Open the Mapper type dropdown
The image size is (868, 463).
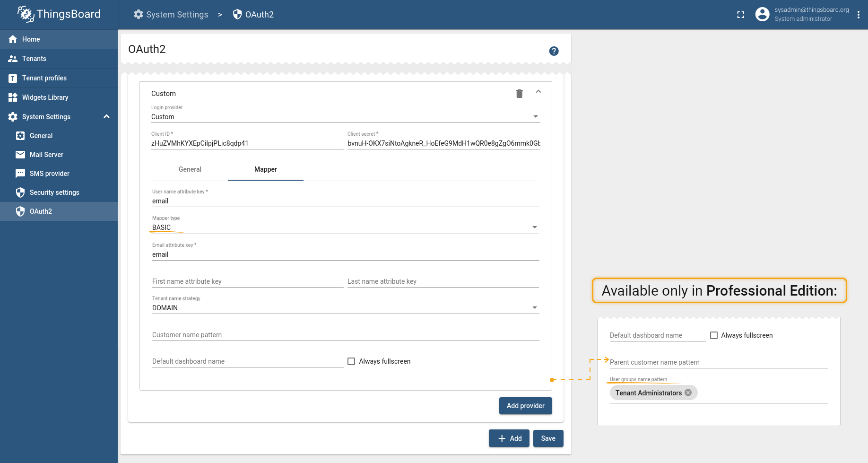(x=345, y=227)
